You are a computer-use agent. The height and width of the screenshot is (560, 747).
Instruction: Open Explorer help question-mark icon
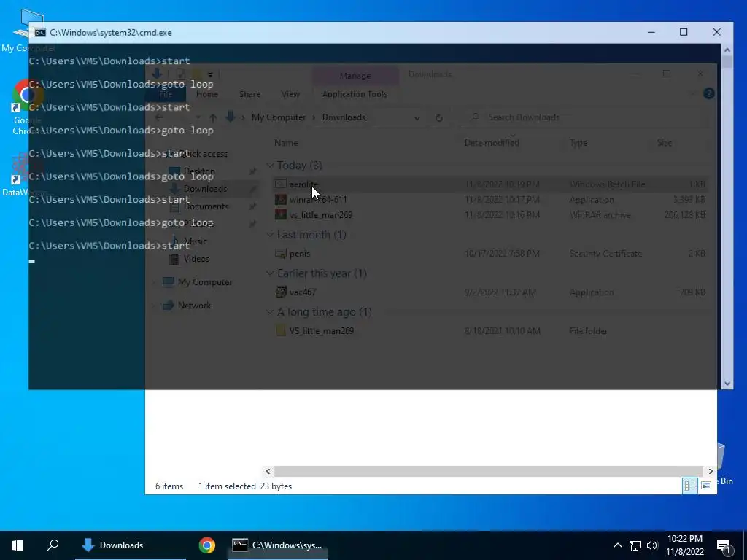coord(708,94)
